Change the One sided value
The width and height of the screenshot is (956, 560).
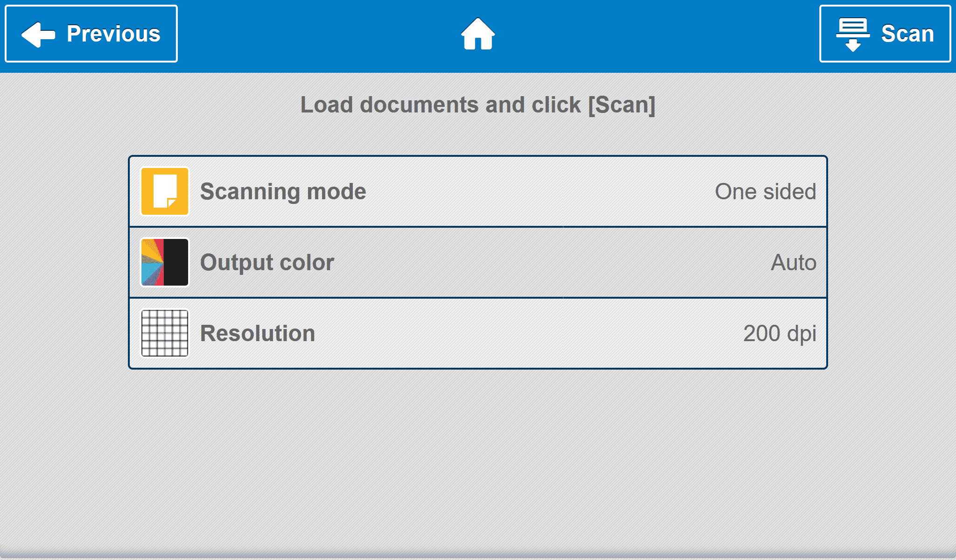pos(765,191)
